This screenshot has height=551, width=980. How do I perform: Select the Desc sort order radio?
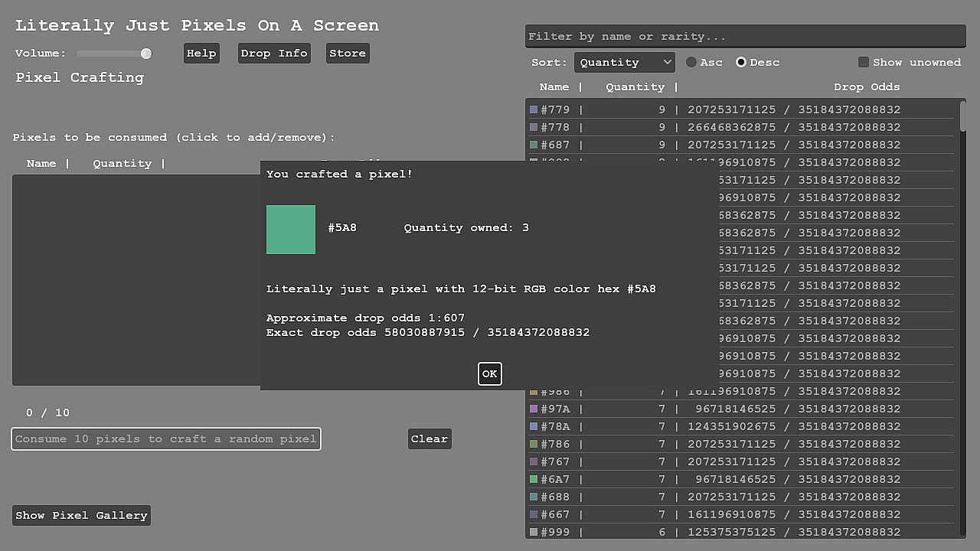point(741,62)
